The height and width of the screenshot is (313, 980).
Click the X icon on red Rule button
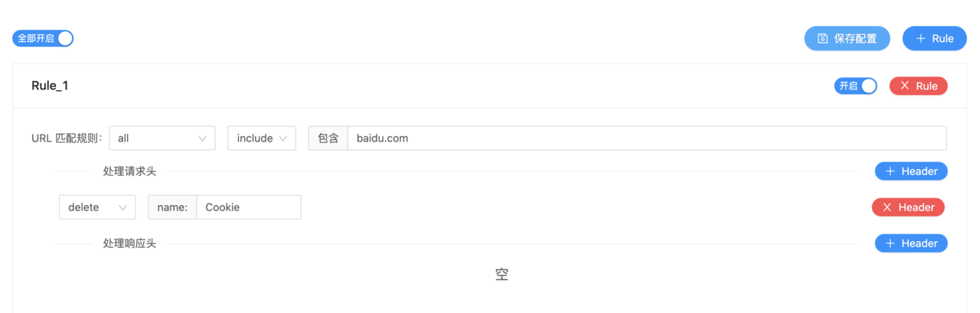pos(905,86)
